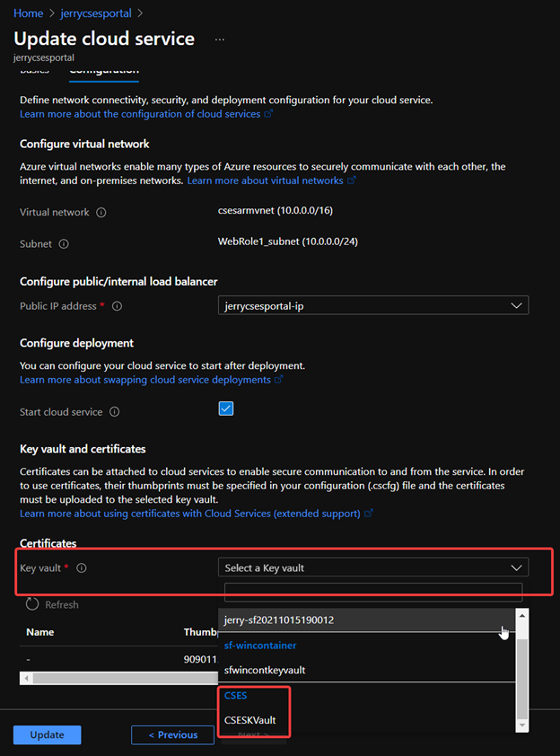Click external-link icon after cloud services configuration link
The image size is (560, 756).
click(x=268, y=114)
